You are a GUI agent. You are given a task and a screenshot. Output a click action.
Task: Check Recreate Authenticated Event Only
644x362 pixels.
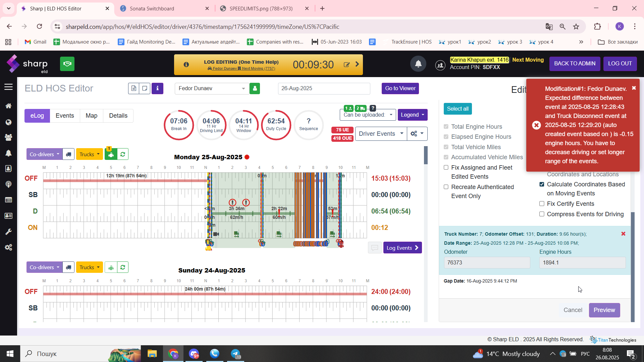point(446,187)
